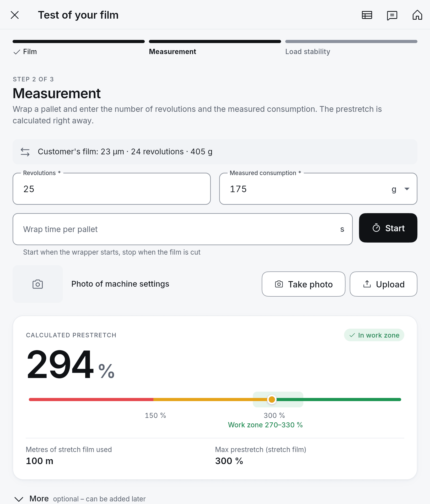Expand the More optional section
This screenshot has height=504, width=430.
tap(80, 498)
